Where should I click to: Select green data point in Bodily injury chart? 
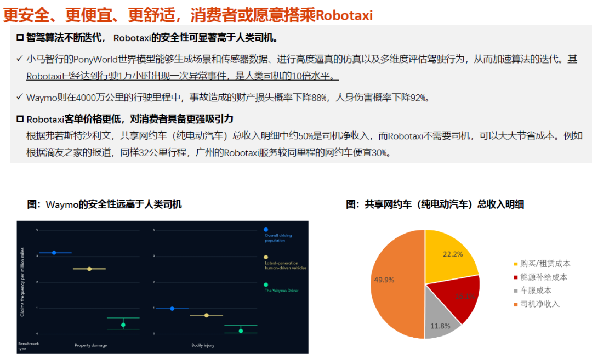[241, 331]
